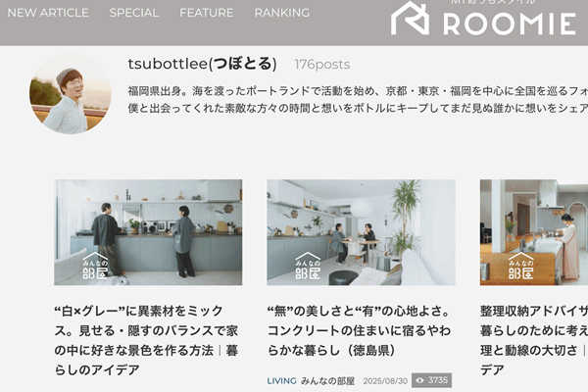
Task: Click the eye icon view counter 3735
Action: [x=431, y=380]
